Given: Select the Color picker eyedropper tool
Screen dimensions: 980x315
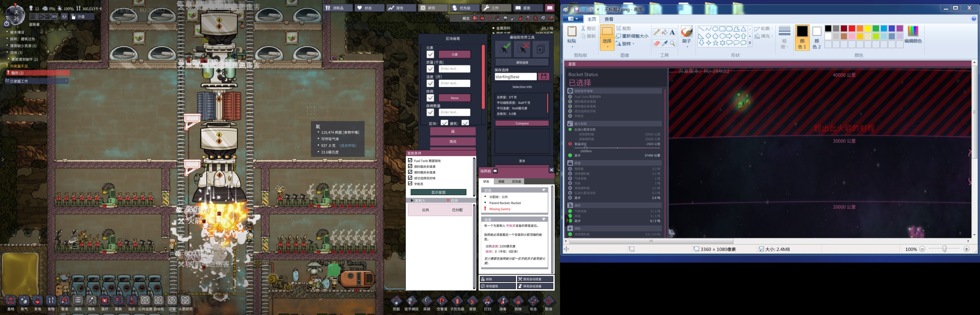Looking at the screenshot, I should coord(664,43).
